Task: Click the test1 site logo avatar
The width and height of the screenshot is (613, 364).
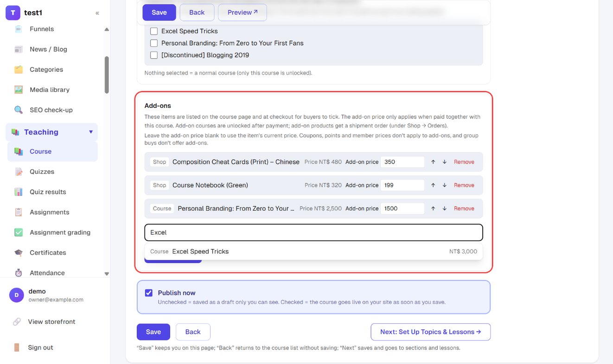Action: pos(13,13)
